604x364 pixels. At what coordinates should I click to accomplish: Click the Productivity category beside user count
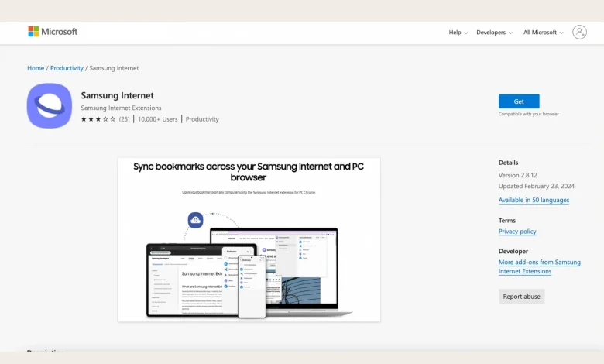click(x=202, y=119)
